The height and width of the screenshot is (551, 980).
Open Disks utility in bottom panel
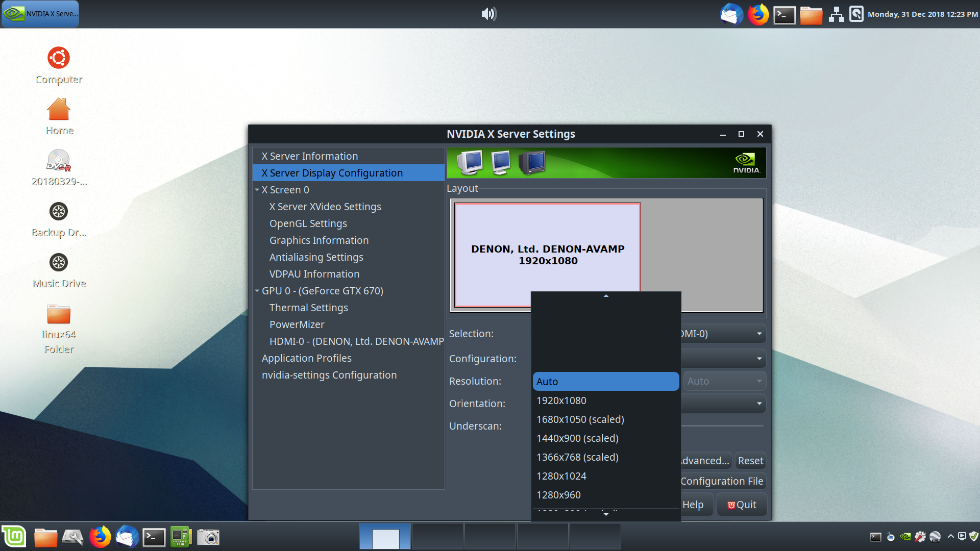[72, 537]
